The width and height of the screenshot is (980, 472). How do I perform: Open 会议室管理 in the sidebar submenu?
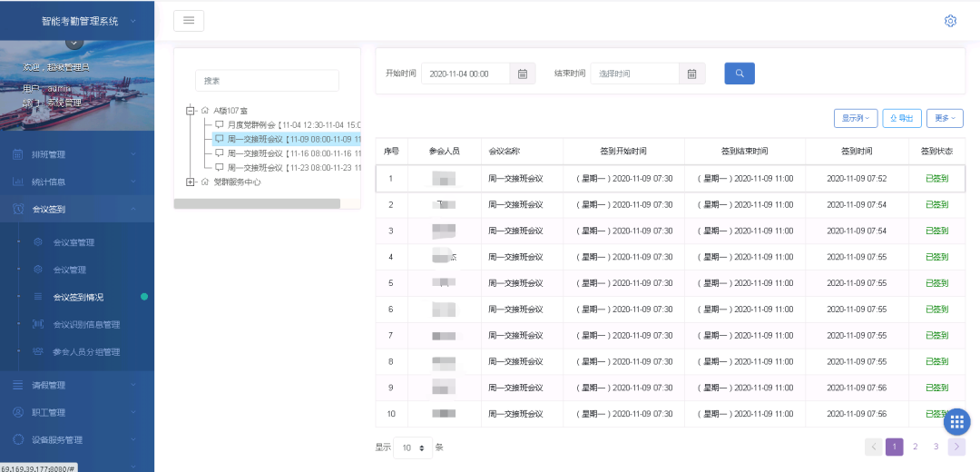tap(73, 242)
